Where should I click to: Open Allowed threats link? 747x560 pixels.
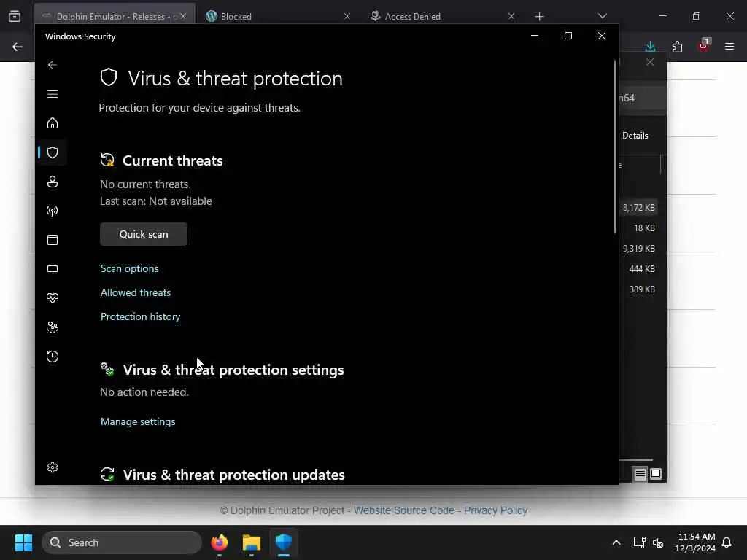[x=135, y=292]
